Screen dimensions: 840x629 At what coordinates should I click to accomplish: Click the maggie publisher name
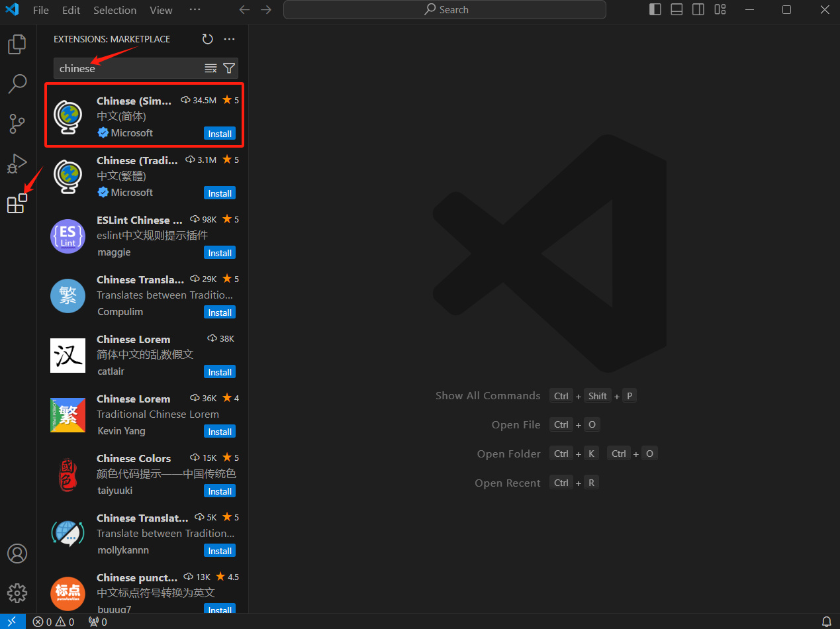114,252
